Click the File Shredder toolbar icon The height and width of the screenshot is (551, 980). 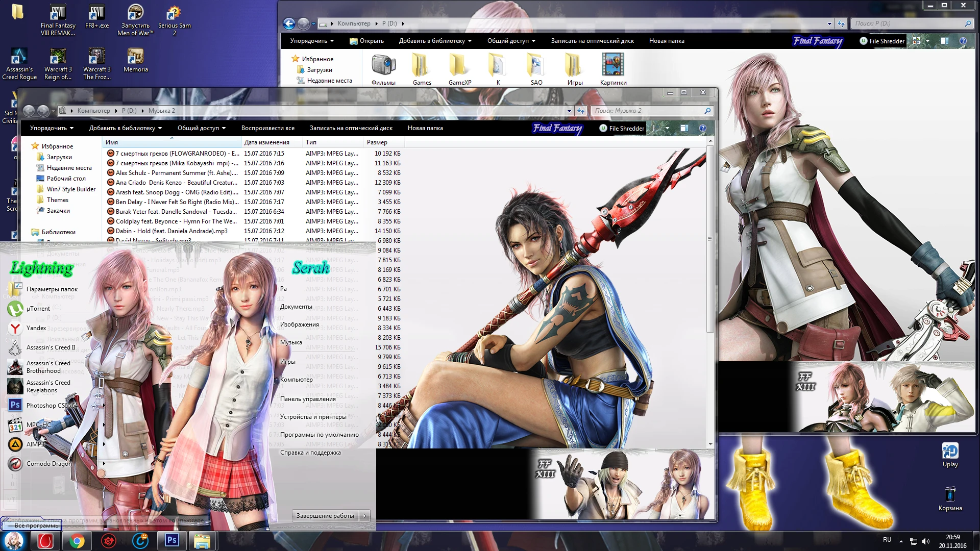(x=621, y=128)
